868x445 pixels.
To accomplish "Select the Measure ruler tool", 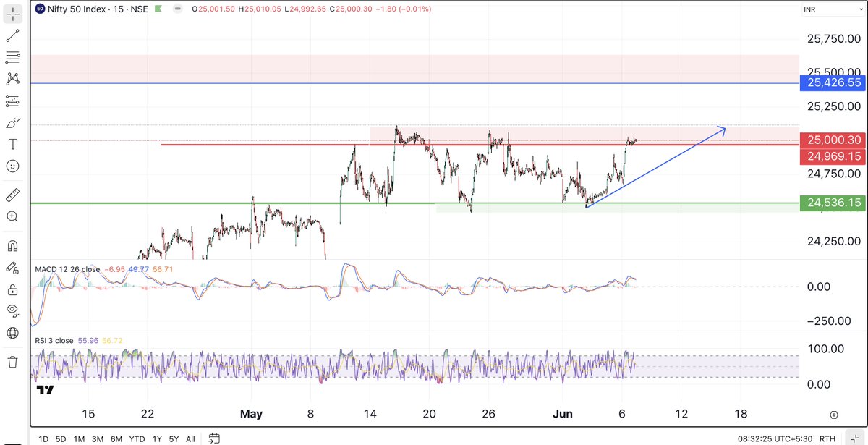I will 12,194.
